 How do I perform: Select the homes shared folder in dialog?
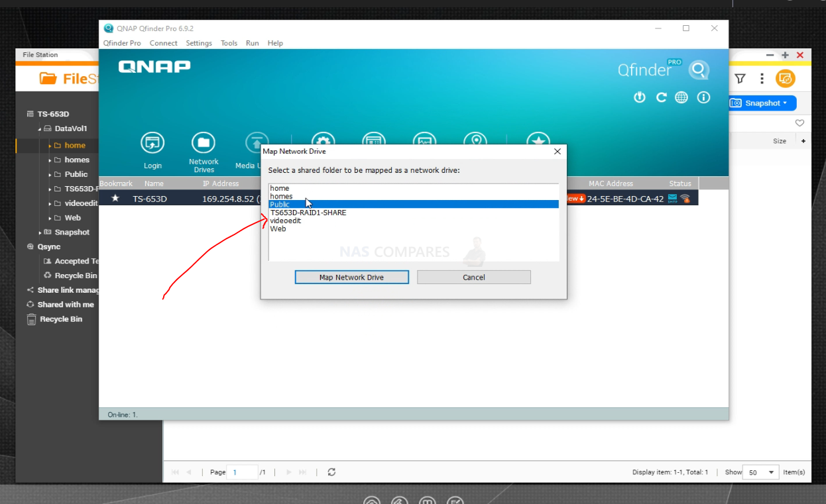pos(414,196)
